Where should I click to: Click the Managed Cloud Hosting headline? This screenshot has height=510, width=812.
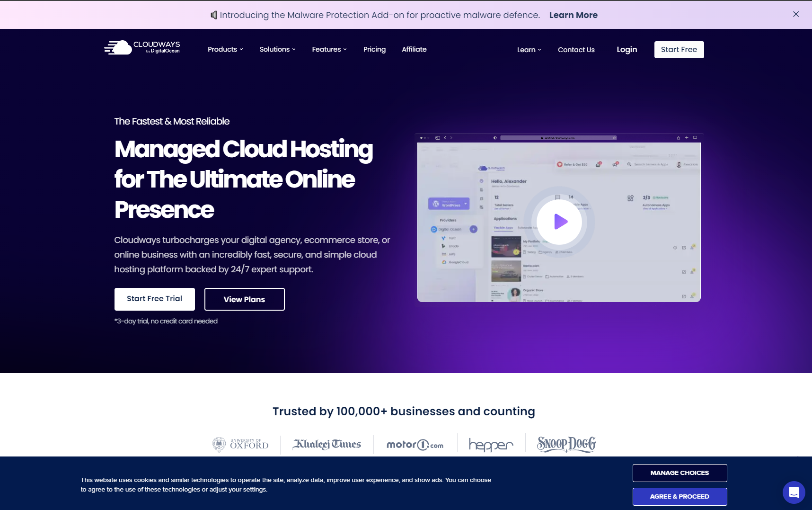click(244, 179)
